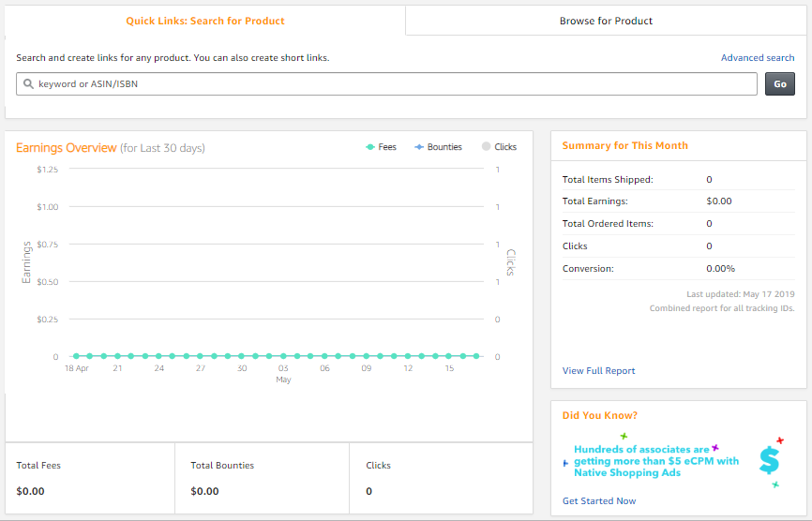Screen dimensions: 812x521
Task: Toggle the Bounties series in chart legend
Action: click(x=438, y=147)
